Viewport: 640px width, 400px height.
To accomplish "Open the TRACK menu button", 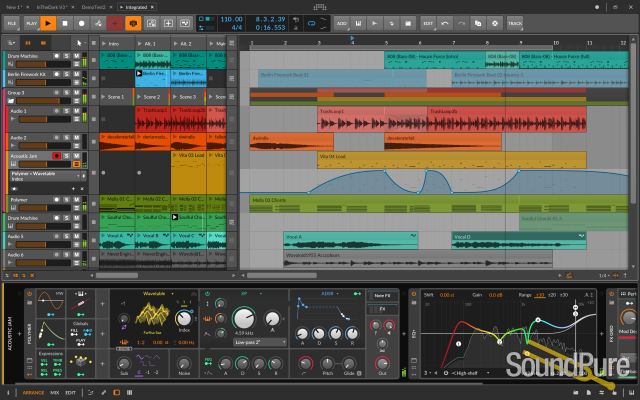I will [515, 23].
